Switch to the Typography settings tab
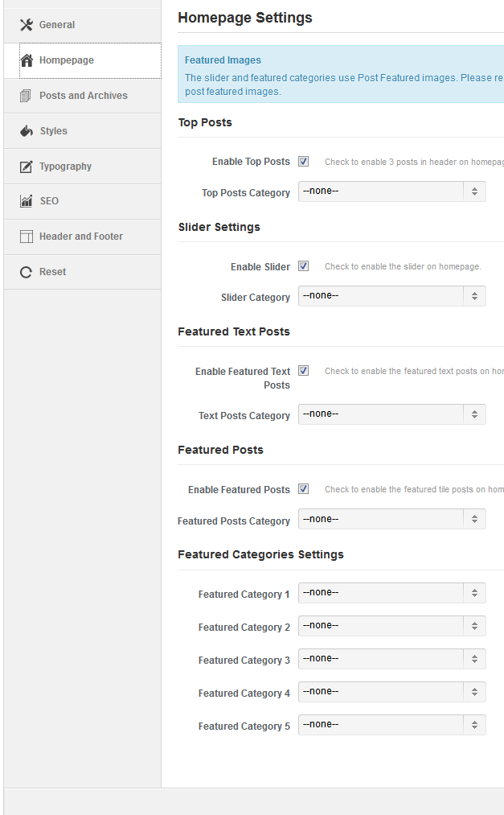The image size is (504, 815). tap(66, 167)
